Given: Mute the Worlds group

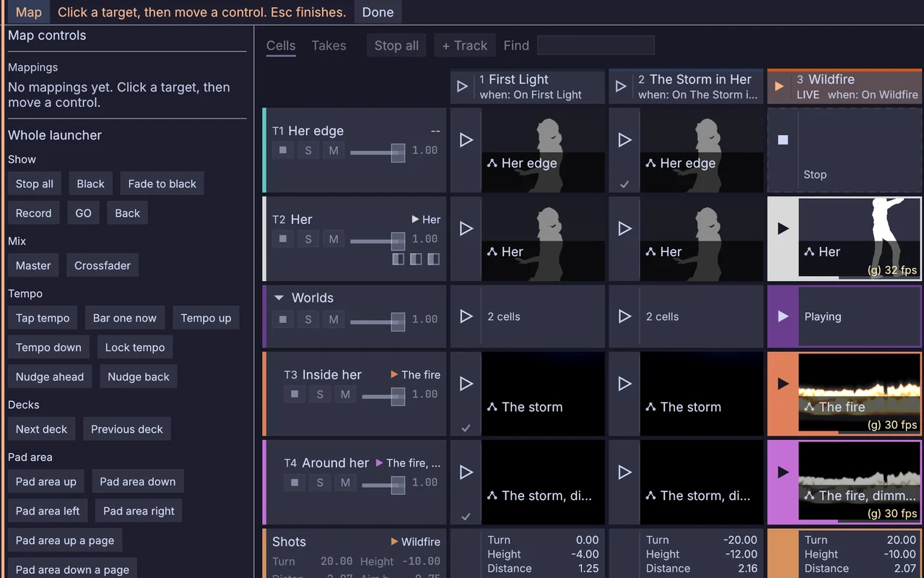Looking at the screenshot, I should click(334, 319).
